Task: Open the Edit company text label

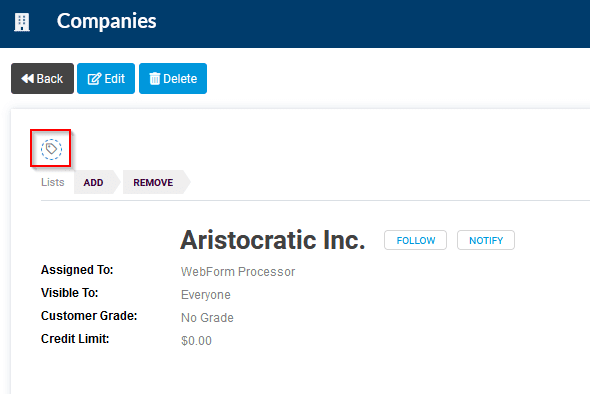Action: click(x=114, y=79)
